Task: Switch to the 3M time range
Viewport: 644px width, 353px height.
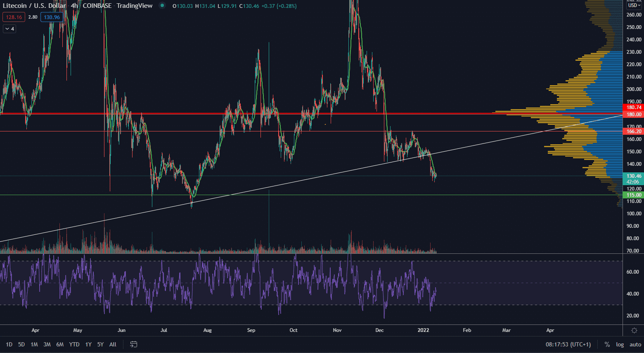Action: (47, 344)
